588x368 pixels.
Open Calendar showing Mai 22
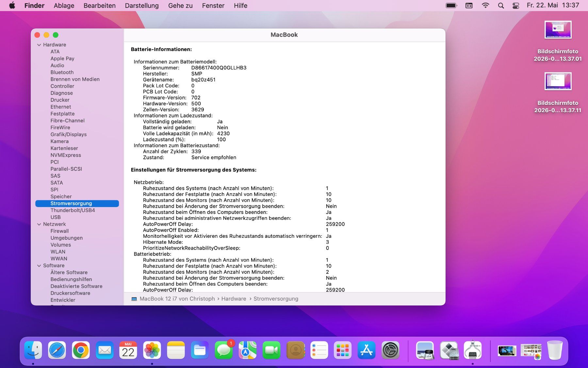point(128,350)
